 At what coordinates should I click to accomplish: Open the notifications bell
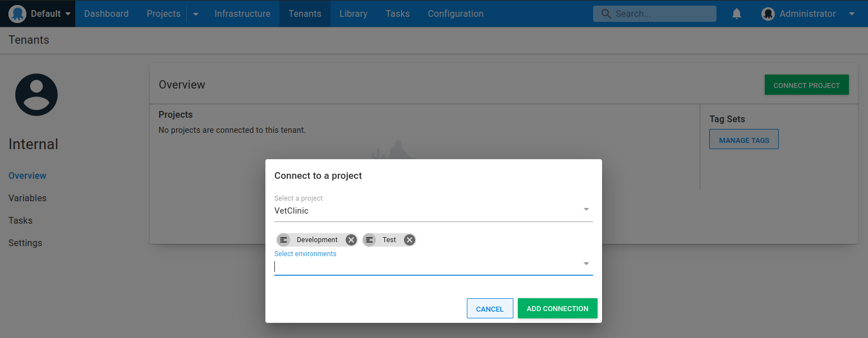click(x=737, y=13)
